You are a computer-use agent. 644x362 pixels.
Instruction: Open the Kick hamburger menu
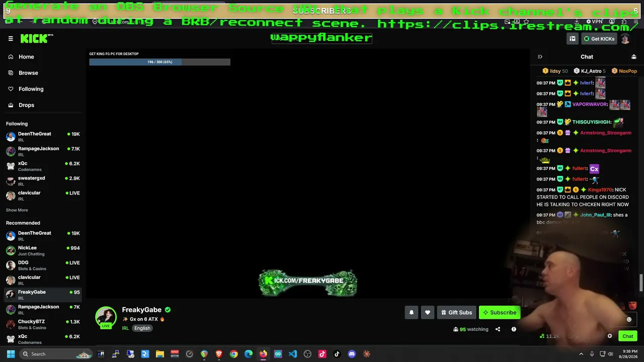pyautogui.click(x=11, y=39)
